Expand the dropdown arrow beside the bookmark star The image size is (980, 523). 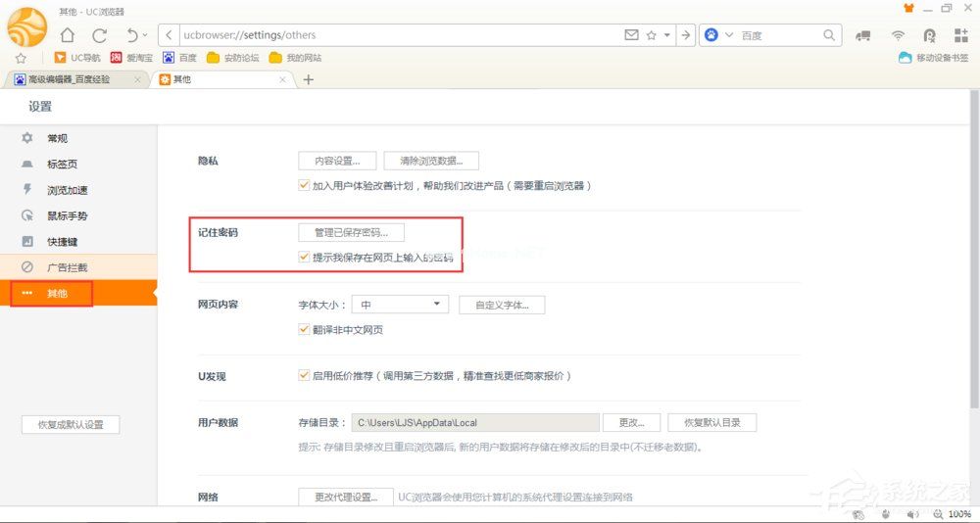tap(667, 35)
